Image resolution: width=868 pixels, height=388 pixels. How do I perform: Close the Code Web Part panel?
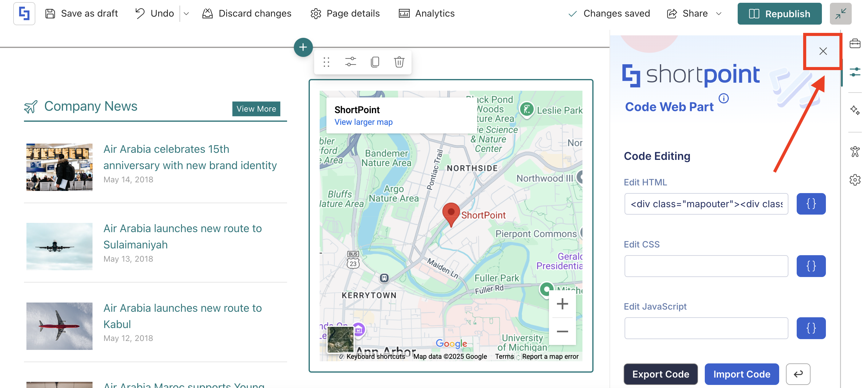(823, 51)
